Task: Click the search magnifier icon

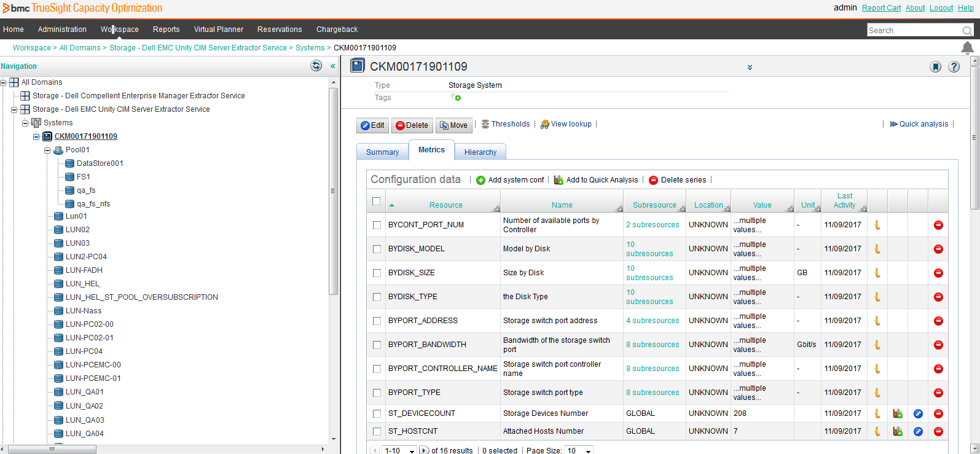Action: coord(967,30)
